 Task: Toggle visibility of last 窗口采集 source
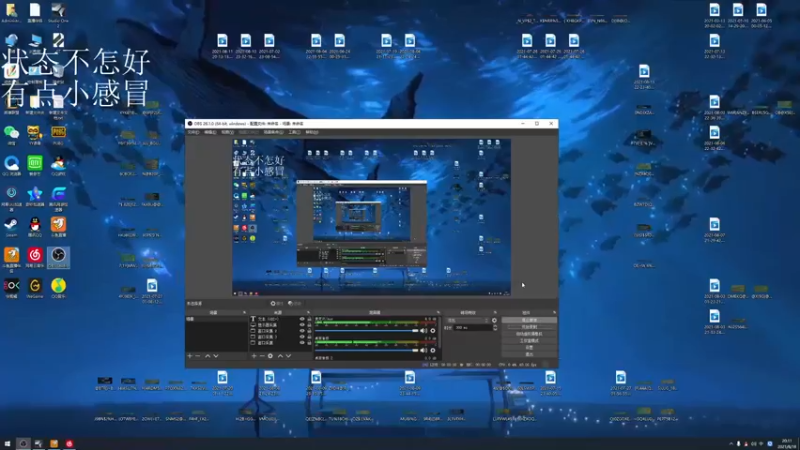tap(302, 343)
